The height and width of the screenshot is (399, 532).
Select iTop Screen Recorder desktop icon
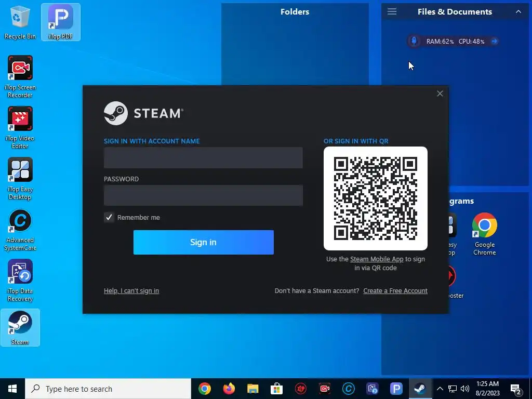(20, 77)
